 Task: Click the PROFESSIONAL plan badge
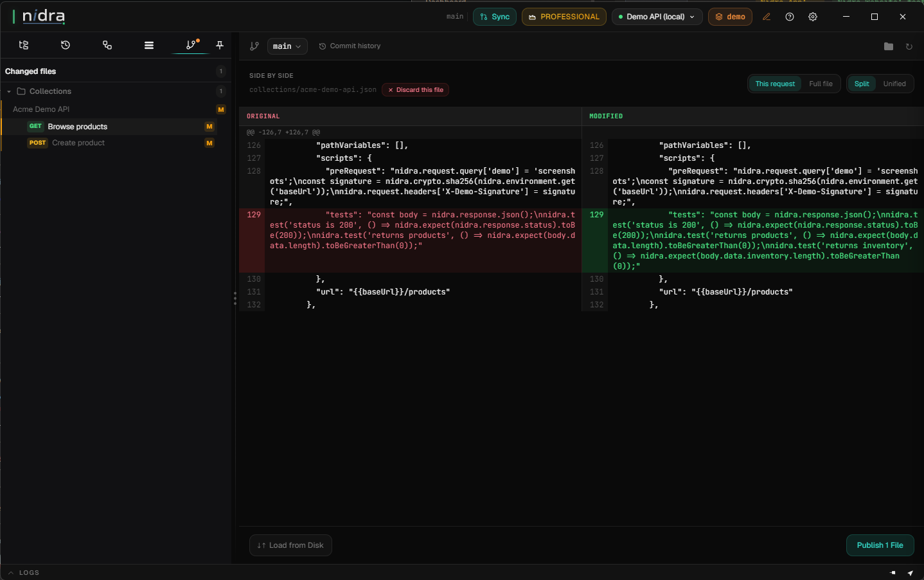(x=564, y=17)
